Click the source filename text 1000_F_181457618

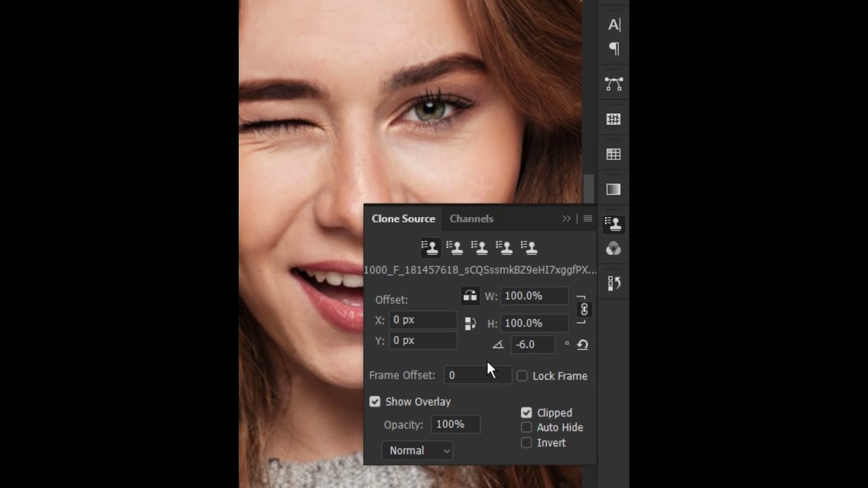coord(480,270)
